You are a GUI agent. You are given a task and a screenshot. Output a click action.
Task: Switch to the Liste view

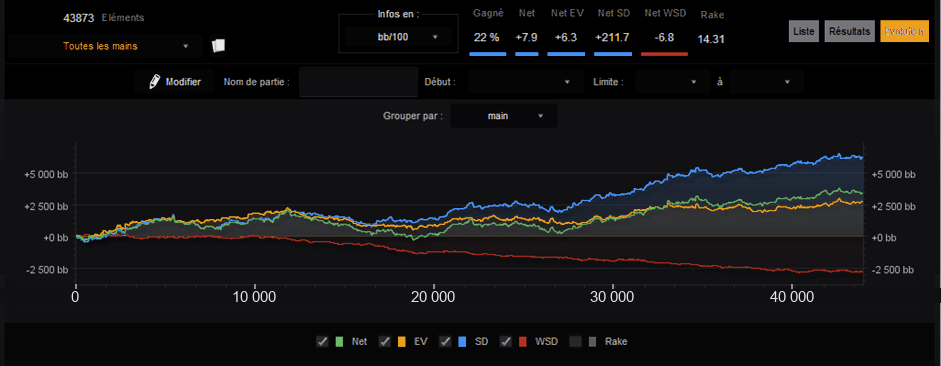[x=804, y=32]
